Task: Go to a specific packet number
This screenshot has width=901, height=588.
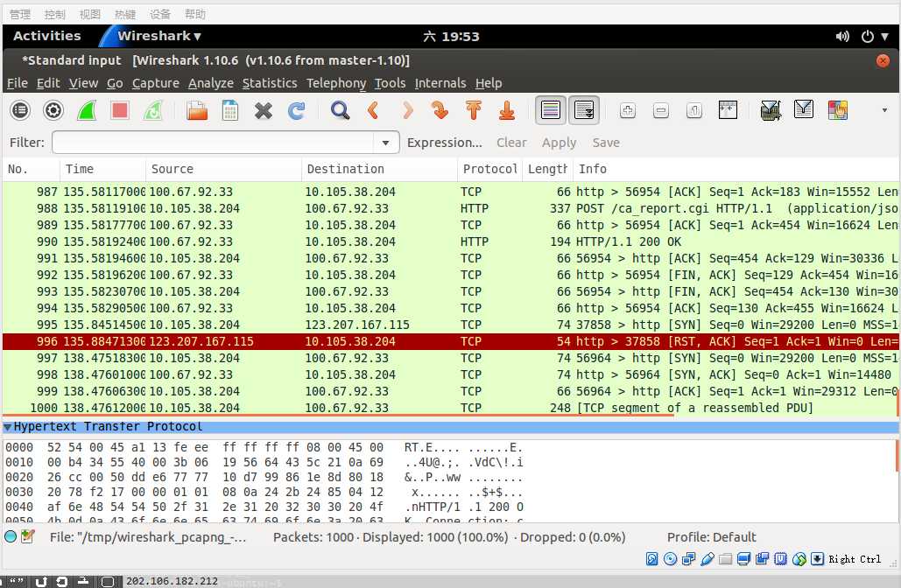Action: [x=440, y=109]
